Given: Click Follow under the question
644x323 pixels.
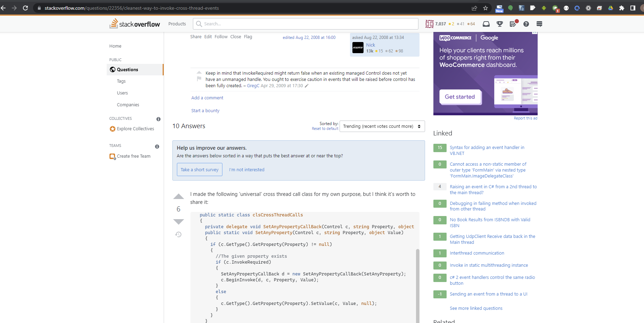Looking at the screenshot, I should 221,37.
